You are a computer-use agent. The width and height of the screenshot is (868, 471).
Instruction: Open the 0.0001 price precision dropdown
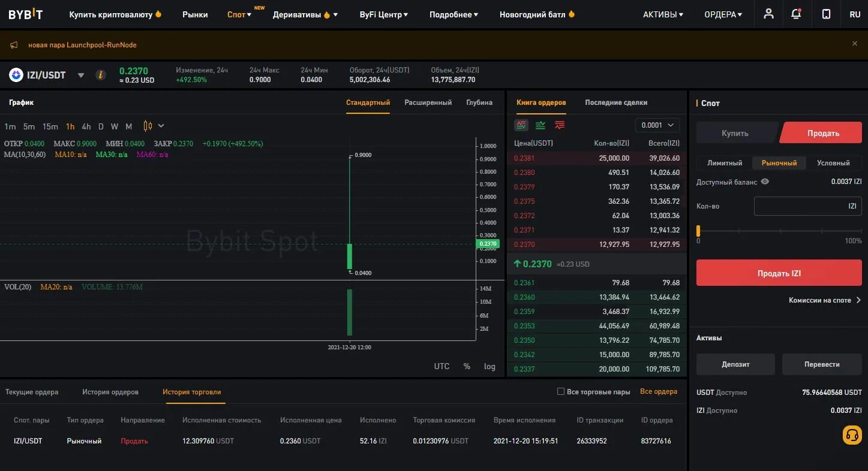click(657, 125)
